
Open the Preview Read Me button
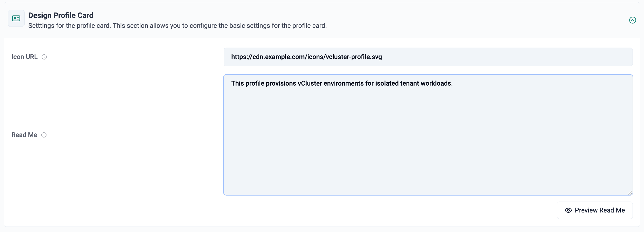[595, 210]
